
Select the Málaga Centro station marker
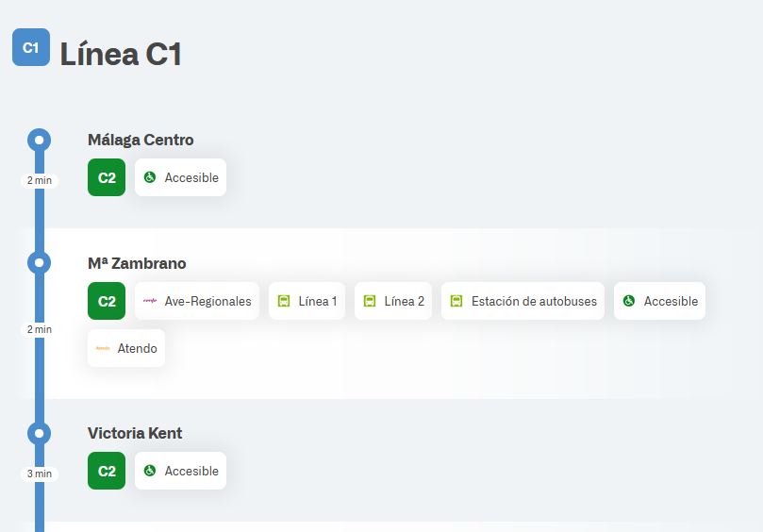click(x=39, y=141)
